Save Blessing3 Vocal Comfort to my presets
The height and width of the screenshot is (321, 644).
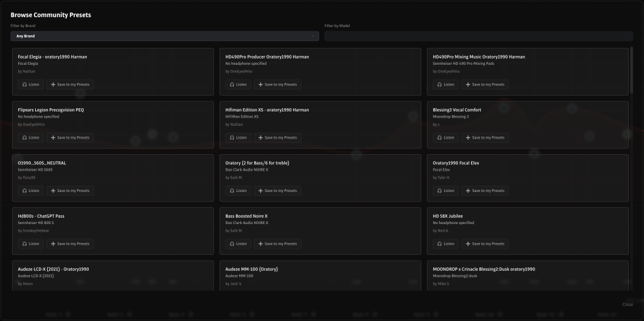pyautogui.click(x=485, y=138)
